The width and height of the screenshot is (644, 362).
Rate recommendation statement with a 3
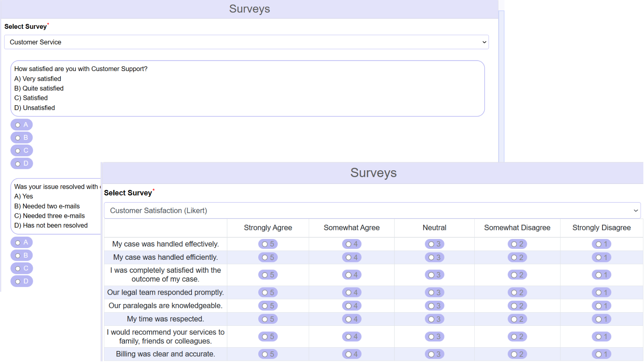click(x=434, y=337)
